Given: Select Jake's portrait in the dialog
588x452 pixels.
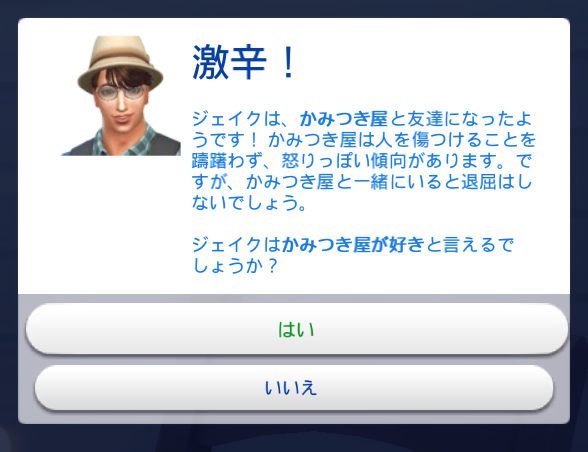Looking at the screenshot, I should [x=121, y=96].
